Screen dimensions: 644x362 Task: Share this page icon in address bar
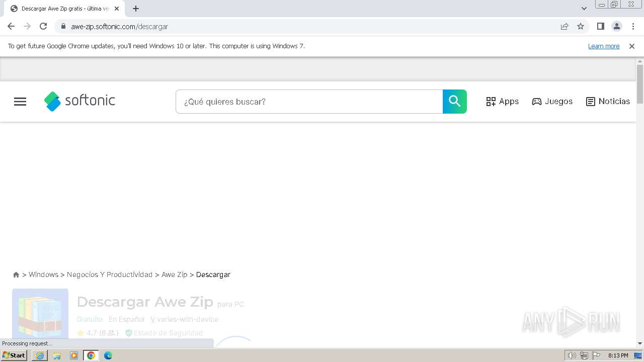click(x=565, y=26)
